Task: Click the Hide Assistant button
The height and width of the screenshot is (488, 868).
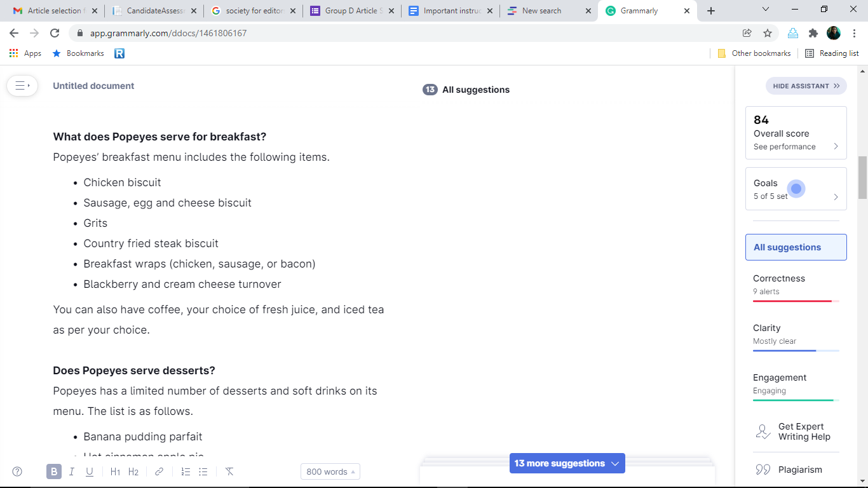Action: (x=806, y=86)
